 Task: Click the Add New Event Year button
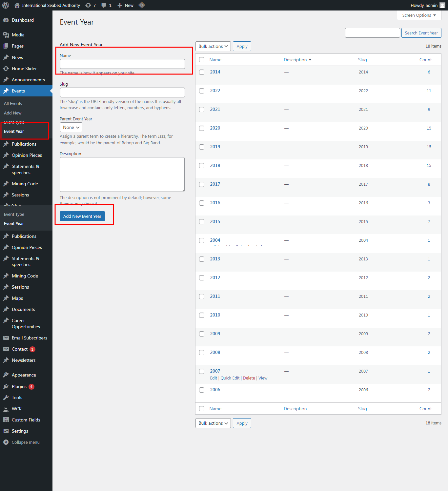coord(82,216)
